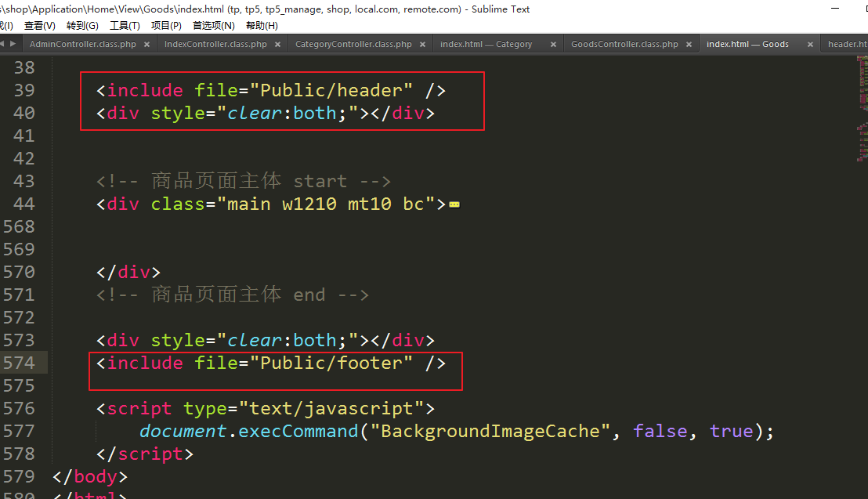Open the 首选项(N) preferences menu
Viewport: 868px width, 499px height.
point(213,26)
